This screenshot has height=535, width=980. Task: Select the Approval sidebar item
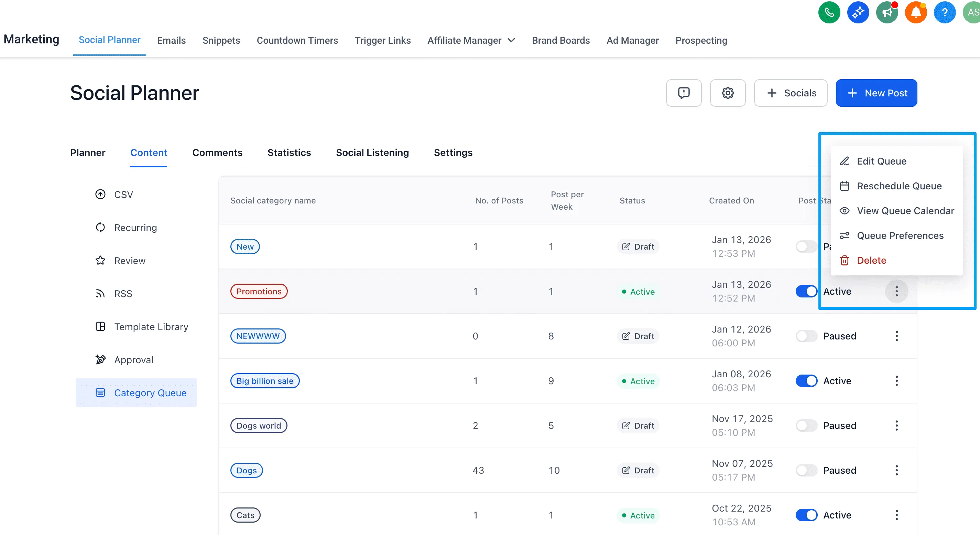coord(133,359)
